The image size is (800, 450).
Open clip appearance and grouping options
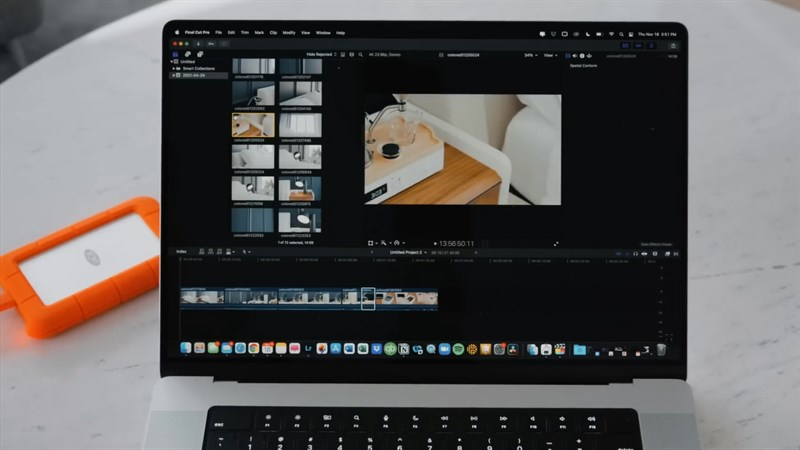(352, 55)
